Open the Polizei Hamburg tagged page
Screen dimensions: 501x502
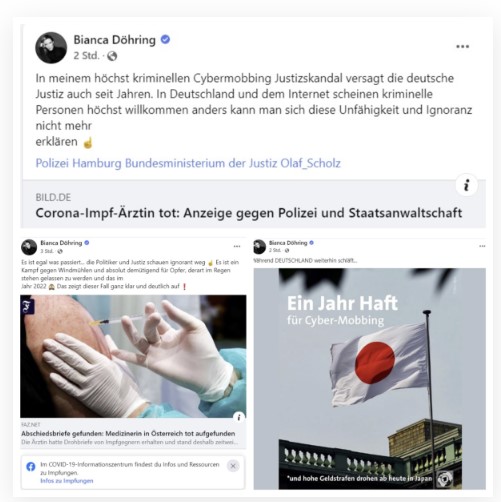click(78, 163)
